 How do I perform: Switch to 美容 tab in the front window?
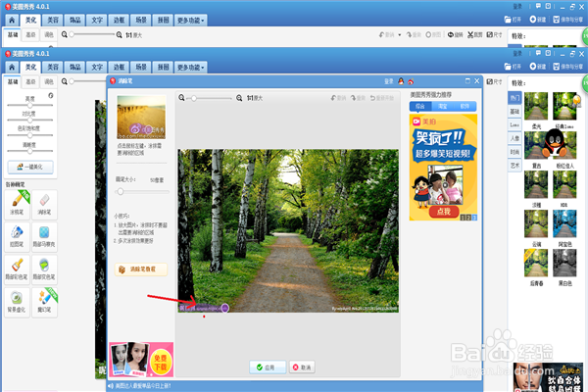click(53, 68)
